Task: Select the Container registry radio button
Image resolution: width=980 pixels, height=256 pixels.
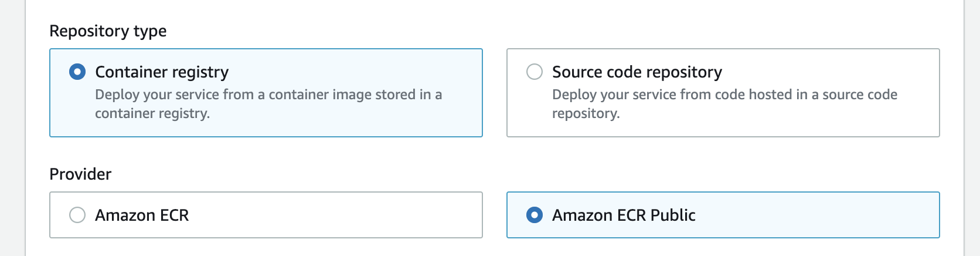Action: (77, 72)
